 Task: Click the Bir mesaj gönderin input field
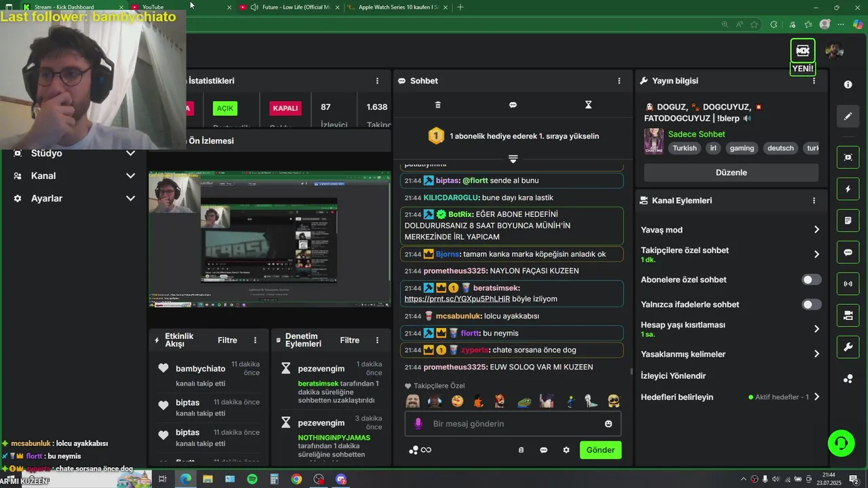pos(513,424)
